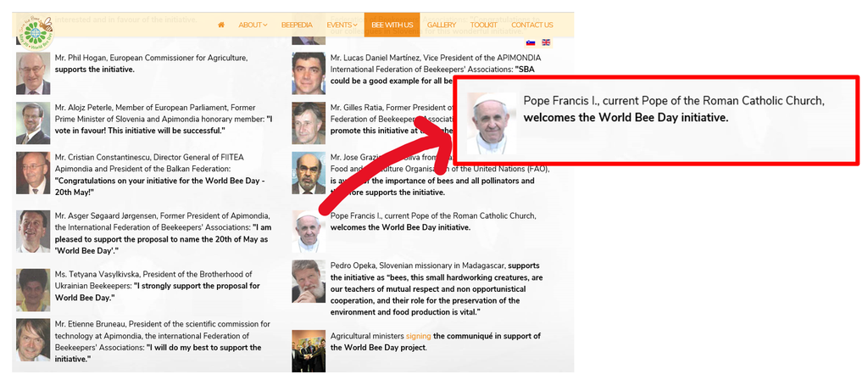Click the home icon in navigation bar
This screenshot has width=868, height=391.
coord(221,25)
